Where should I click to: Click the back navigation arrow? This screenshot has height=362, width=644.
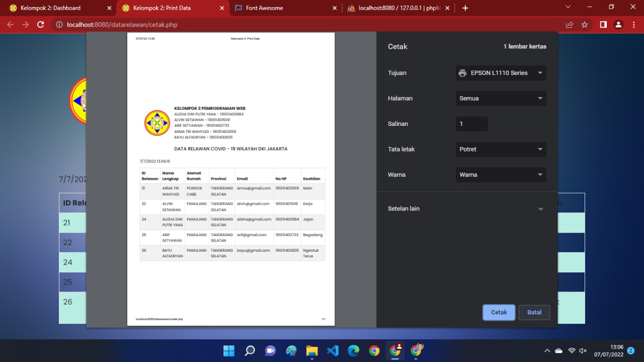pos(10,24)
